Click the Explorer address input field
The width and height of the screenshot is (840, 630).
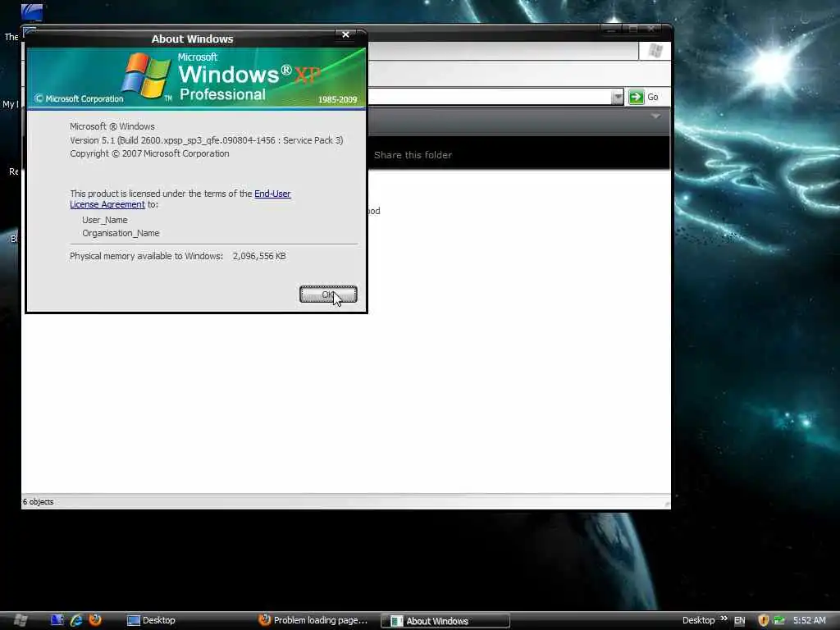pyautogui.click(x=489, y=97)
